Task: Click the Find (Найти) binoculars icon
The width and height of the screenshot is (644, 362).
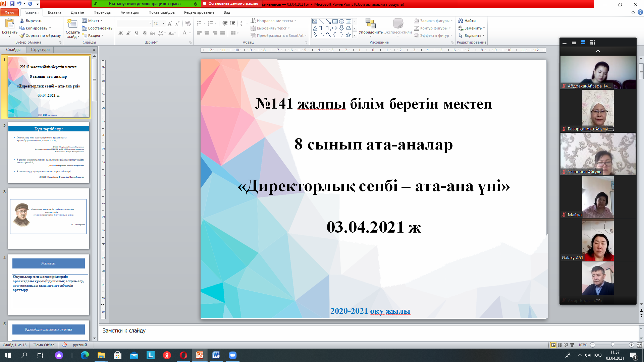Action: coord(461,21)
